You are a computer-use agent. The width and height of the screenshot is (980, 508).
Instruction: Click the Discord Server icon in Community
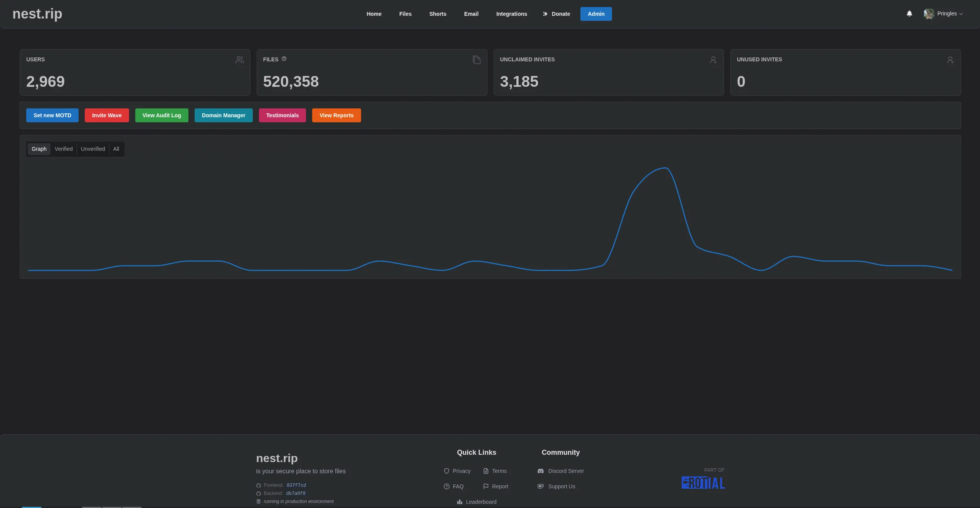pyautogui.click(x=541, y=471)
